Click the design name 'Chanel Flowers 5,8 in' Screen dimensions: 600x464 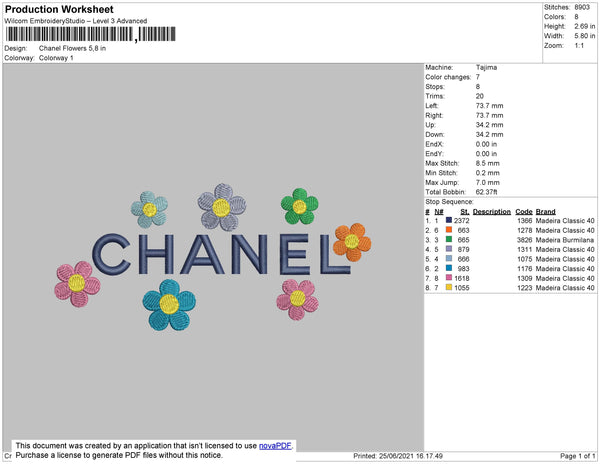click(72, 48)
